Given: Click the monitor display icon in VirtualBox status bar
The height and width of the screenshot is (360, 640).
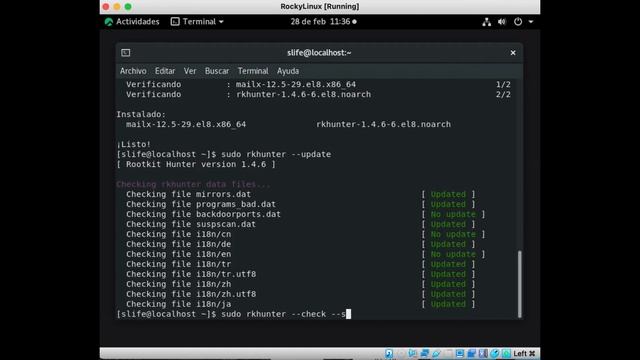Looking at the screenshot, I should click(460, 353).
